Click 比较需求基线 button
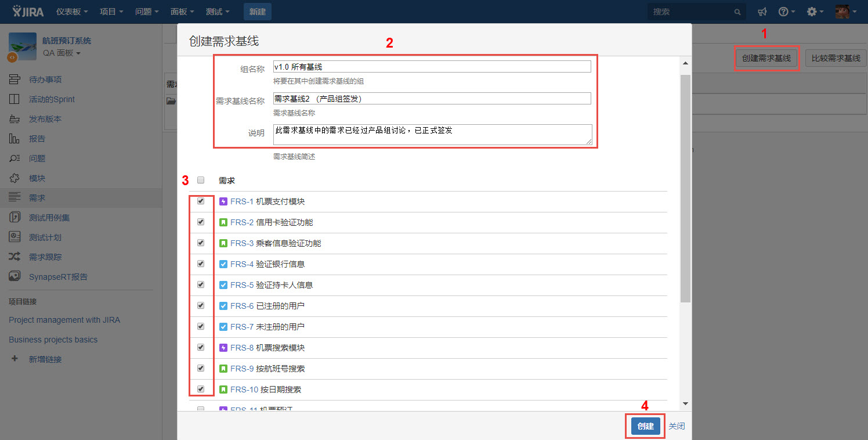This screenshot has height=440, width=868. point(836,58)
